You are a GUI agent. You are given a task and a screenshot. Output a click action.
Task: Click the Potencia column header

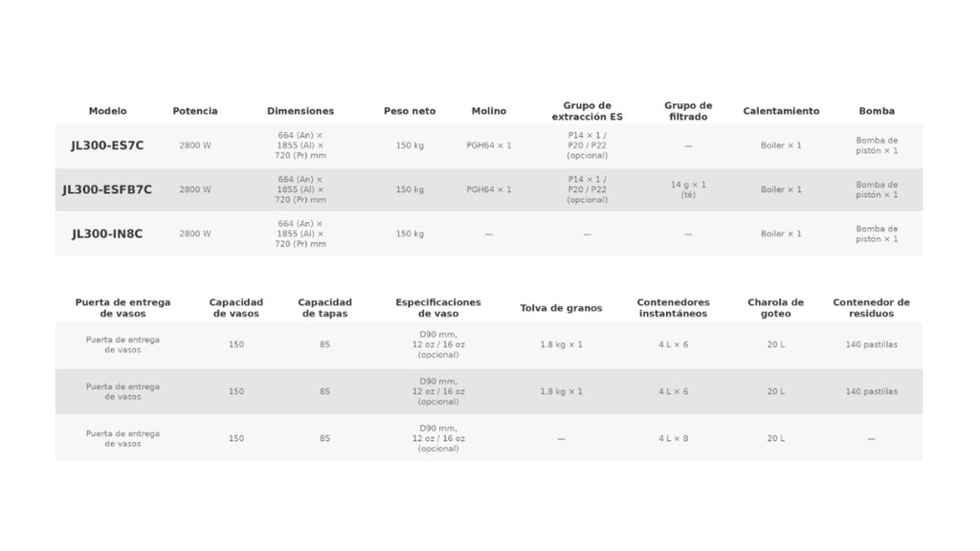click(195, 111)
